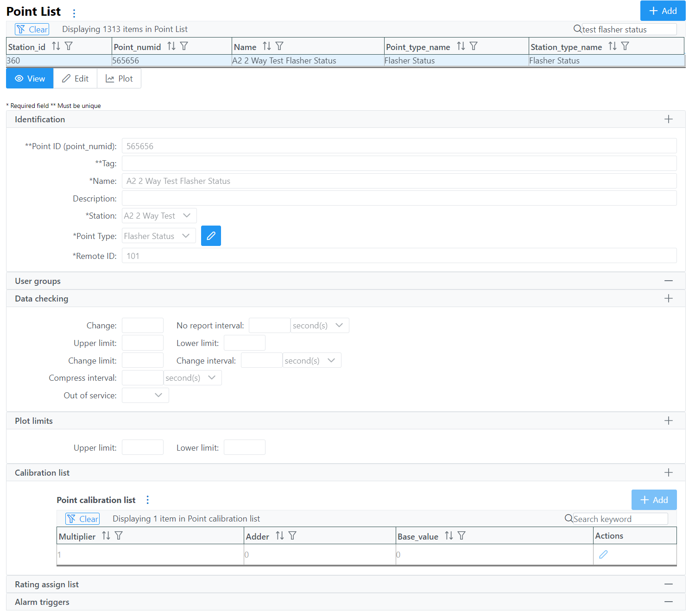Viewport: 689px width, 616px height.
Task: Open the Station dropdown
Action: pos(159,216)
